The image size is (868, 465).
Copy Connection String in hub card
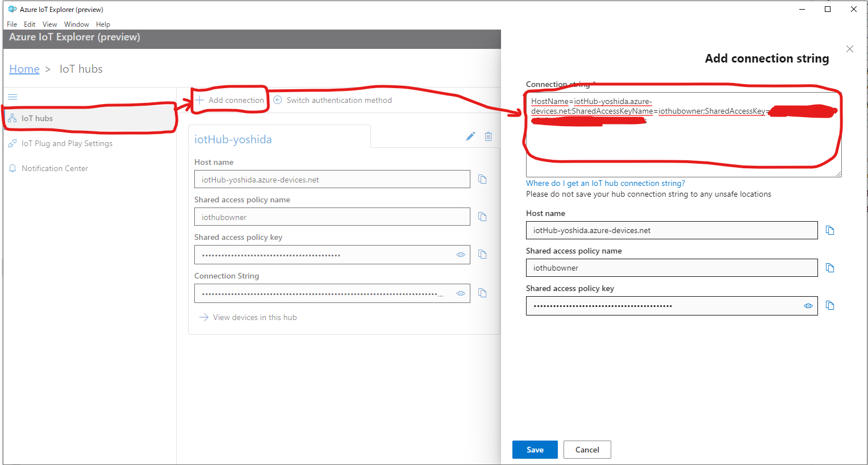coord(482,293)
